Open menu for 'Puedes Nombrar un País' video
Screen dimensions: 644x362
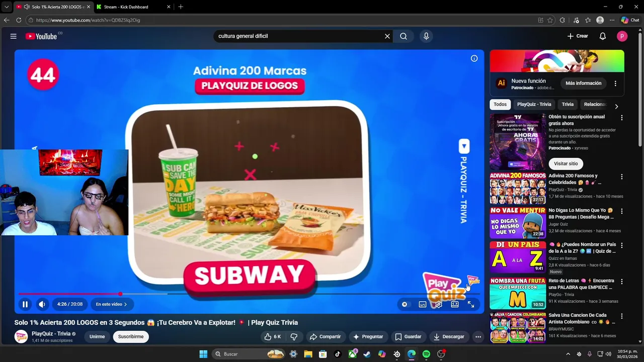click(x=622, y=245)
